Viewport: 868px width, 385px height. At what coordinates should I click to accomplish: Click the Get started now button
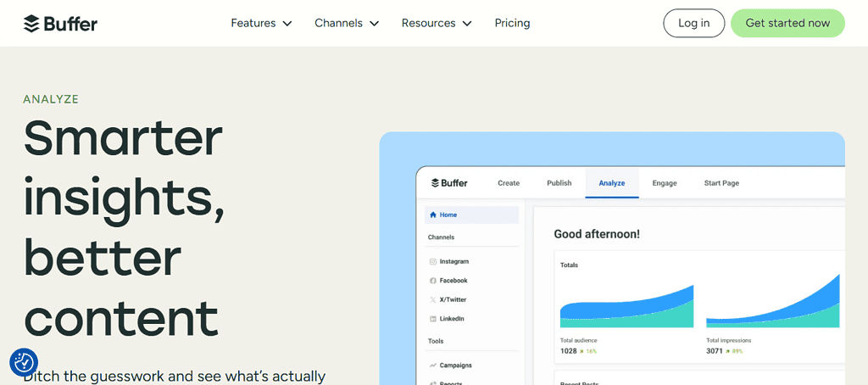[787, 23]
